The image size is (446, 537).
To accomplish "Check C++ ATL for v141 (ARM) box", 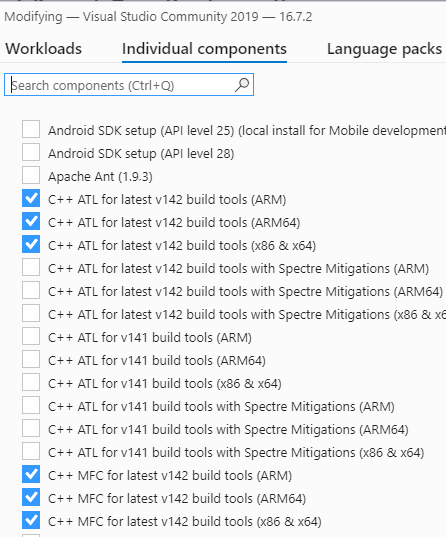I will coord(31,336).
